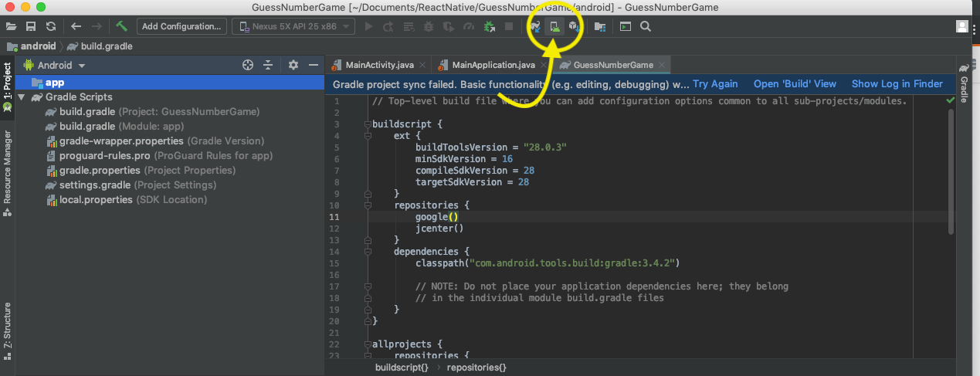Click the synchronize refresh icon in toolbar
The width and height of the screenshot is (980, 376).
(x=50, y=26)
